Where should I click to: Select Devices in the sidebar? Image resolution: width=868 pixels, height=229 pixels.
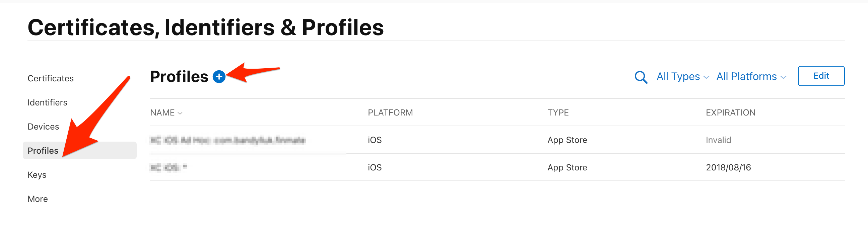(x=44, y=127)
